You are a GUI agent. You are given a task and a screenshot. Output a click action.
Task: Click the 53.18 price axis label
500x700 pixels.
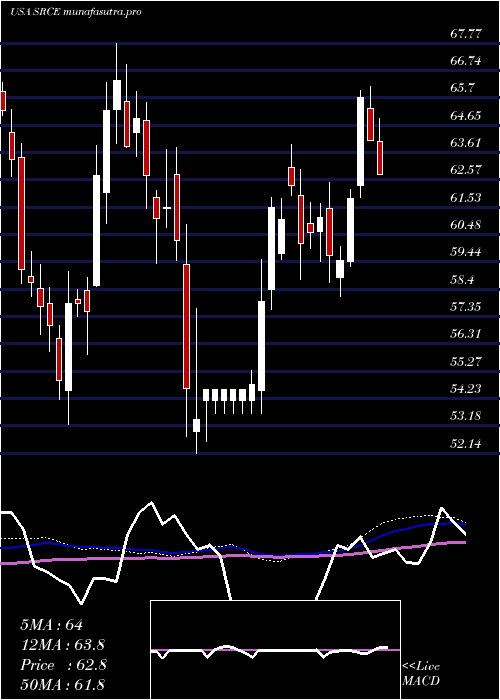pos(466,416)
